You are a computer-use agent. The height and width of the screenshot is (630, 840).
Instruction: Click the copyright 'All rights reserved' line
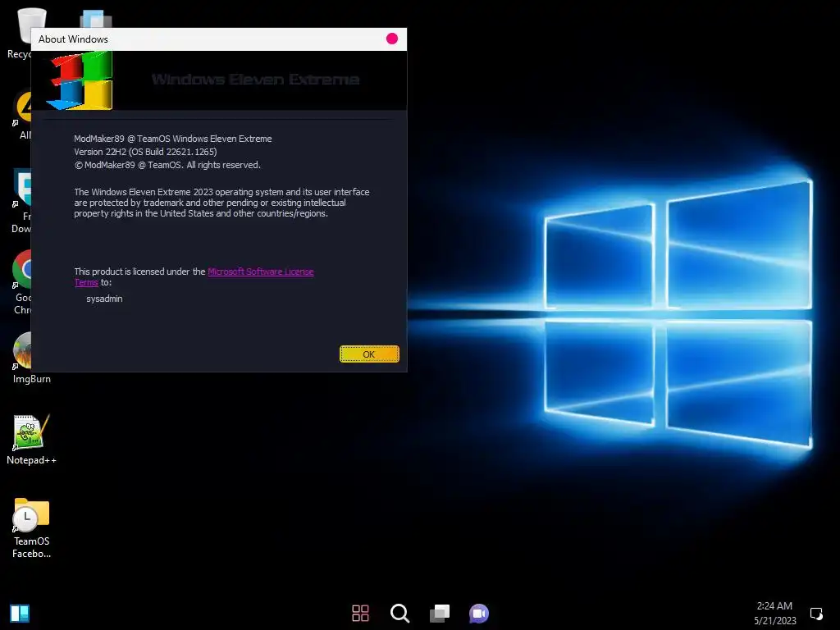[167, 165]
